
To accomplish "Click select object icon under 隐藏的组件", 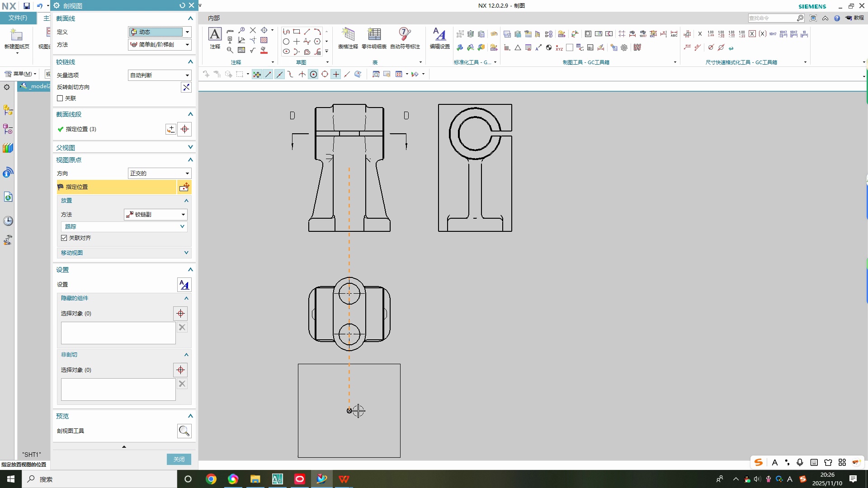I will click(180, 314).
